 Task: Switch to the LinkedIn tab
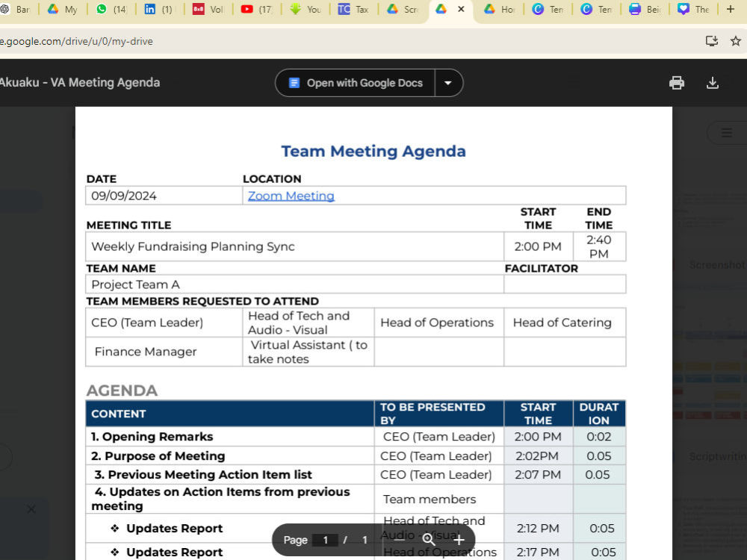[x=160, y=9]
